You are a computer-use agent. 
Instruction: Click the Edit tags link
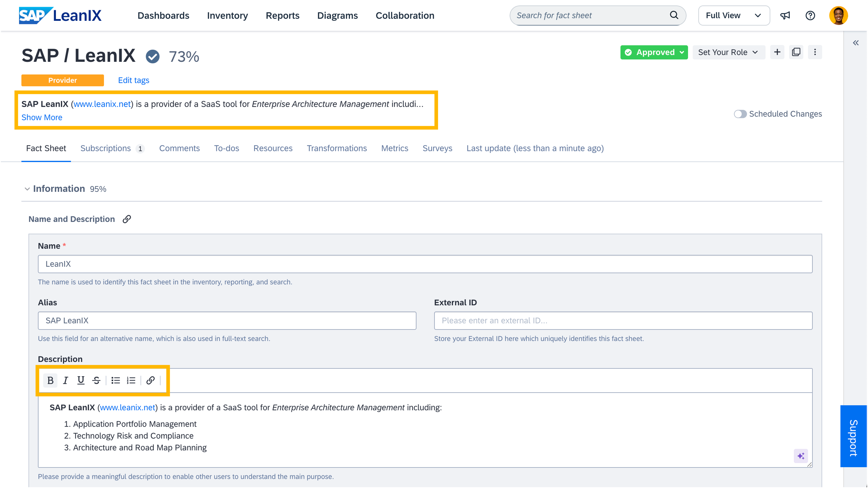[x=134, y=81]
